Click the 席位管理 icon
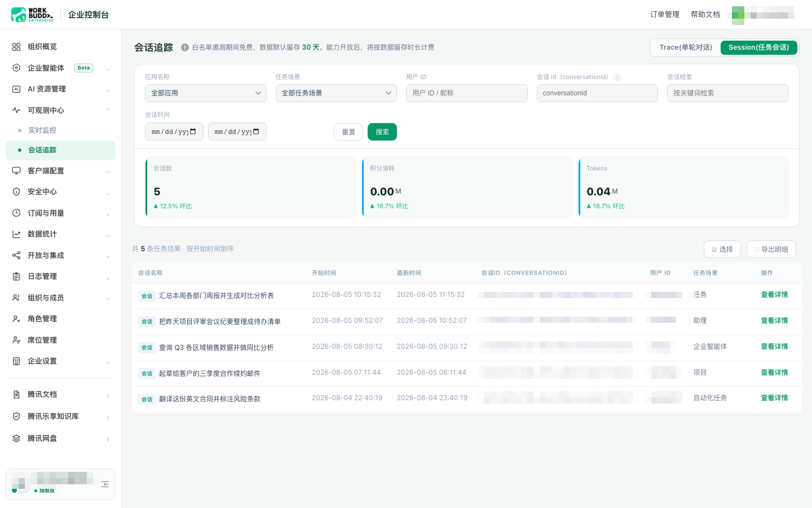812x508 pixels. (16, 340)
